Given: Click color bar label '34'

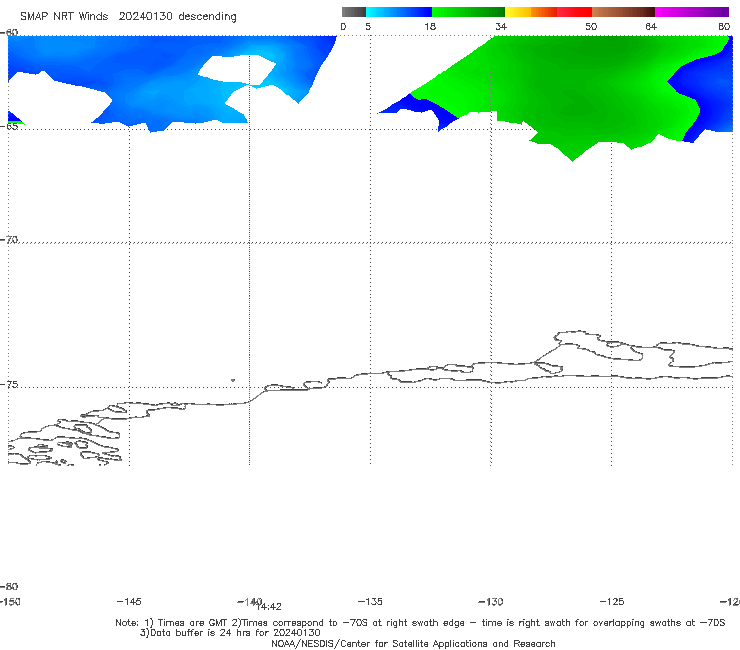Looking at the screenshot, I should [x=501, y=26].
